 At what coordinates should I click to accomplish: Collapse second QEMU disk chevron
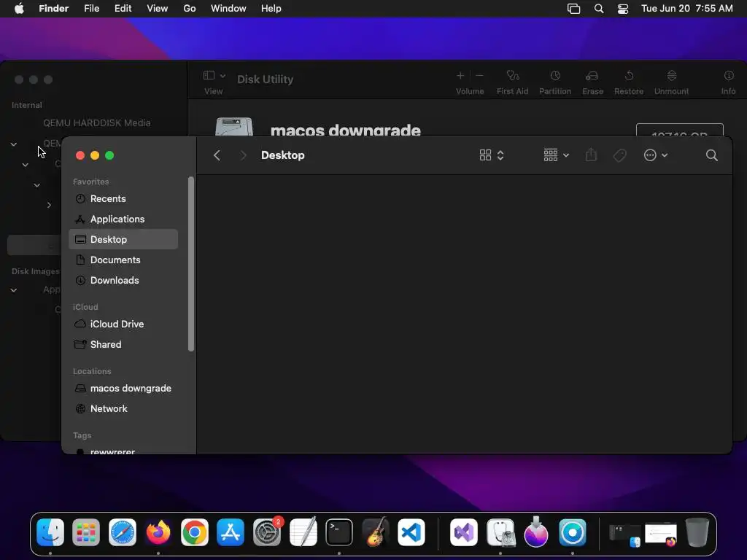(x=14, y=144)
